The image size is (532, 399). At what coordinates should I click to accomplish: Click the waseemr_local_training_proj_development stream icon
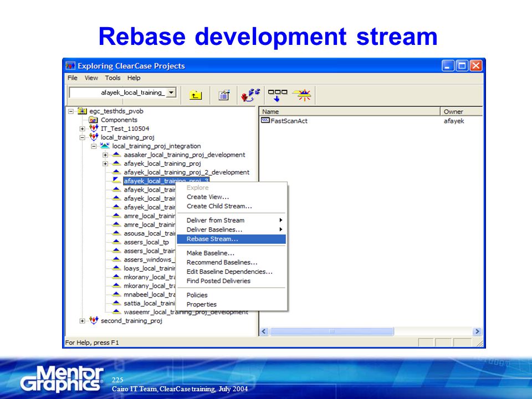pyautogui.click(x=116, y=312)
